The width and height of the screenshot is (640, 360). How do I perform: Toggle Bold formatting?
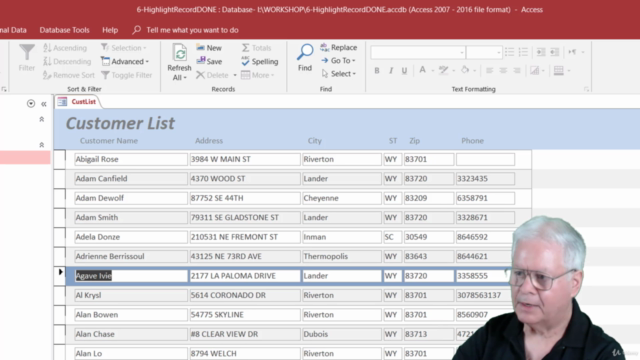coord(377,71)
